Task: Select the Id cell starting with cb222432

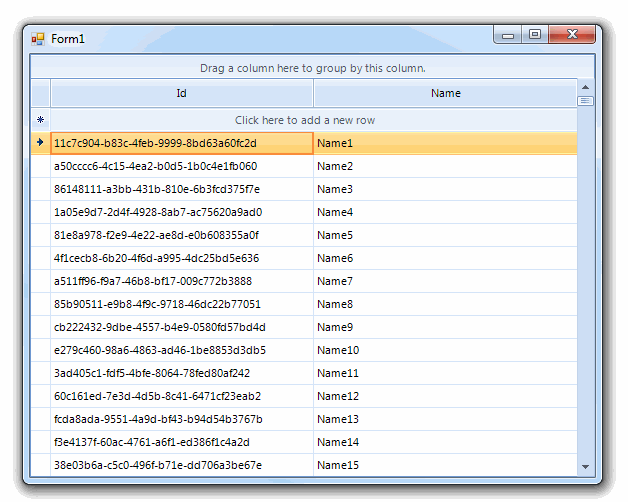Action: pyautogui.click(x=181, y=327)
